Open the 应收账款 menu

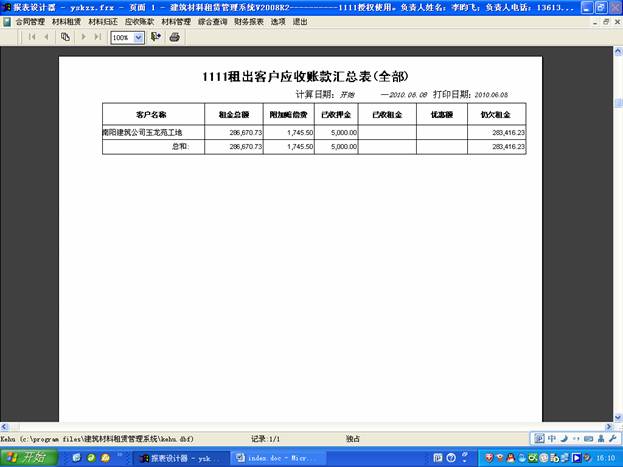(x=139, y=20)
